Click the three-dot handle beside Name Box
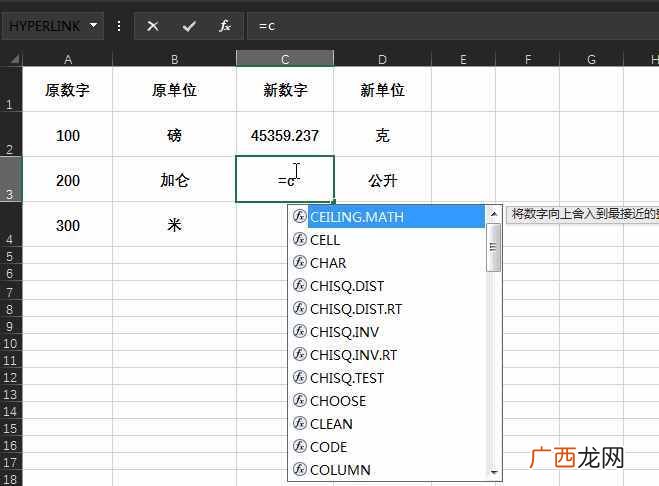This screenshot has width=659, height=486. pyautogui.click(x=119, y=26)
